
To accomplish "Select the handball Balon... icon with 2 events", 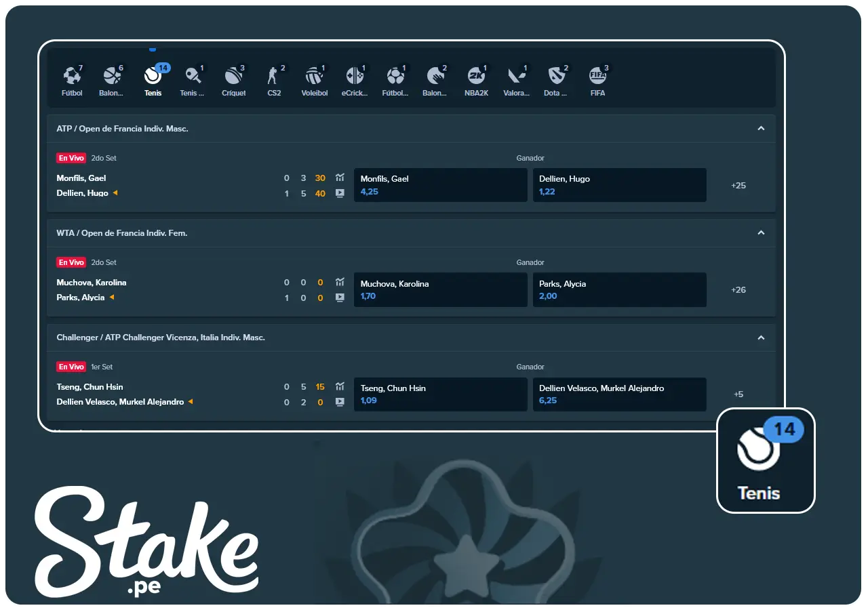I will click(x=435, y=81).
